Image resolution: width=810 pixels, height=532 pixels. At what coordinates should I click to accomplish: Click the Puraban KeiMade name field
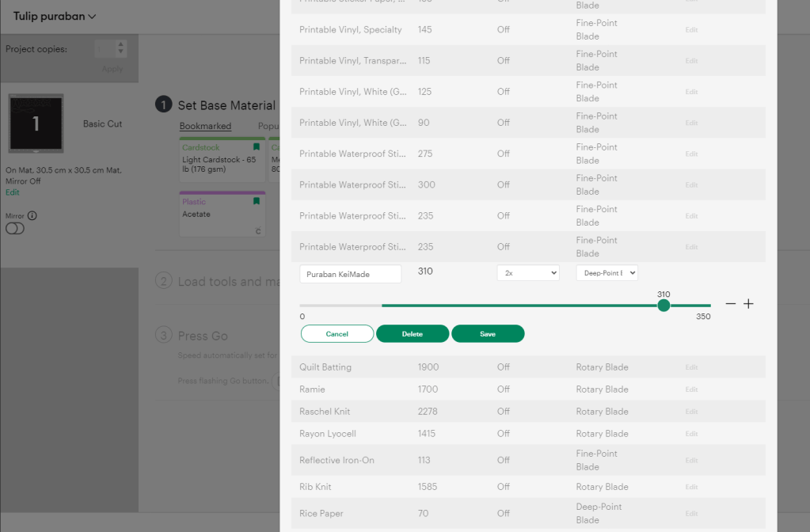(350, 272)
